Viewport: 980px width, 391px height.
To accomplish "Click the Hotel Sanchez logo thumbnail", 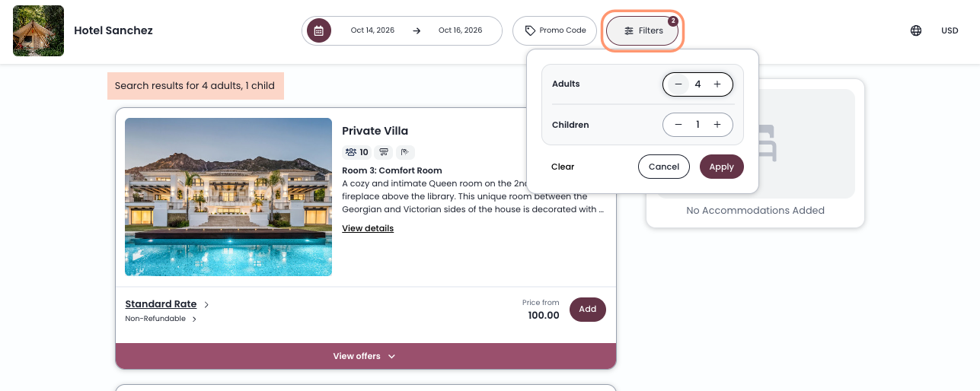I will (38, 30).
